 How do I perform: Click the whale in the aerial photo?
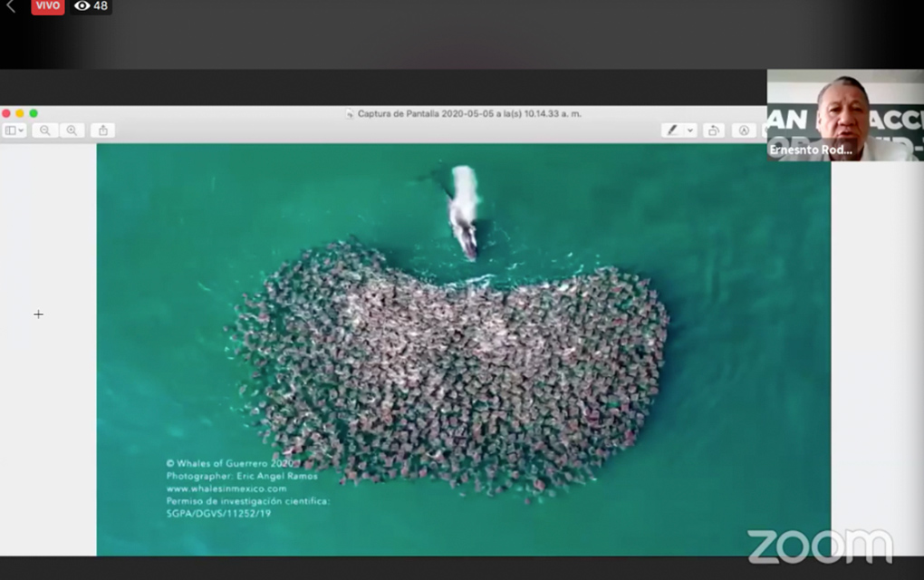point(464,212)
